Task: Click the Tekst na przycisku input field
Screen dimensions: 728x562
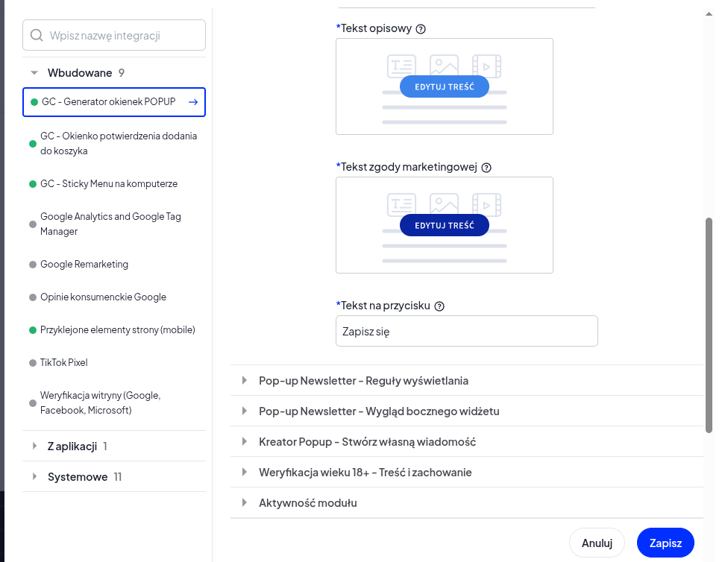Action: 467,332
